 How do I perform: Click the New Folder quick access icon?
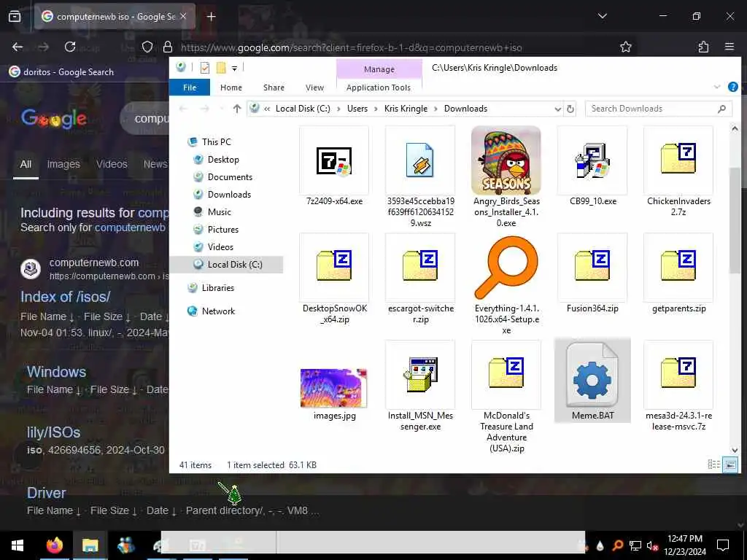pyautogui.click(x=221, y=68)
